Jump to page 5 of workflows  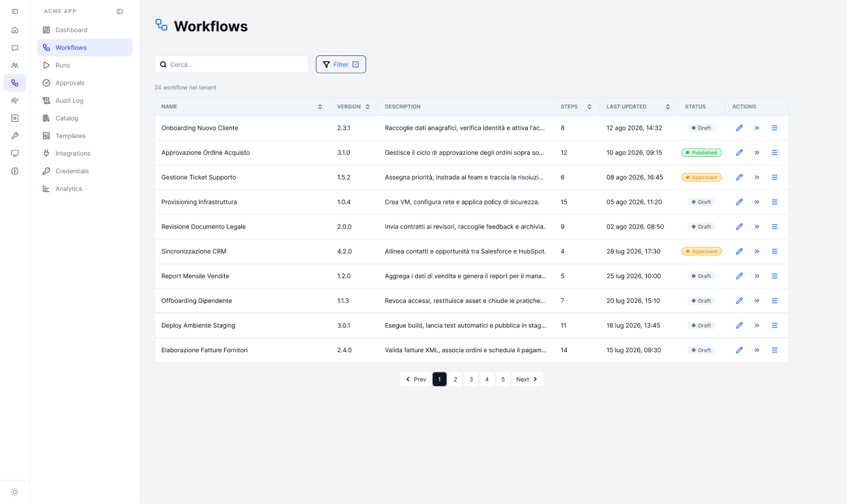[x=503, y=380]
